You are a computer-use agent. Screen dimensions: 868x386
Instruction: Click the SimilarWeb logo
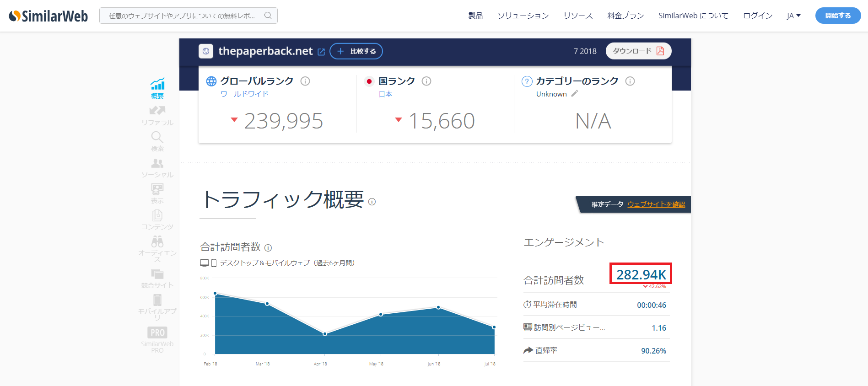coord(48,16)
